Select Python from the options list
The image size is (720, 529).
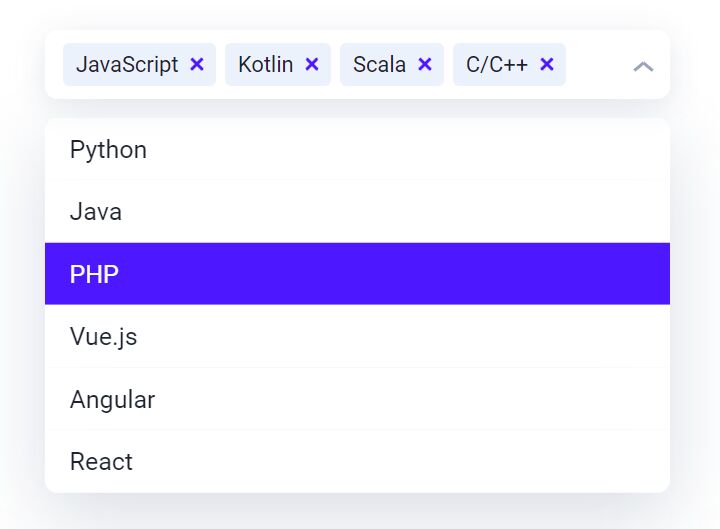click(357, 149)
